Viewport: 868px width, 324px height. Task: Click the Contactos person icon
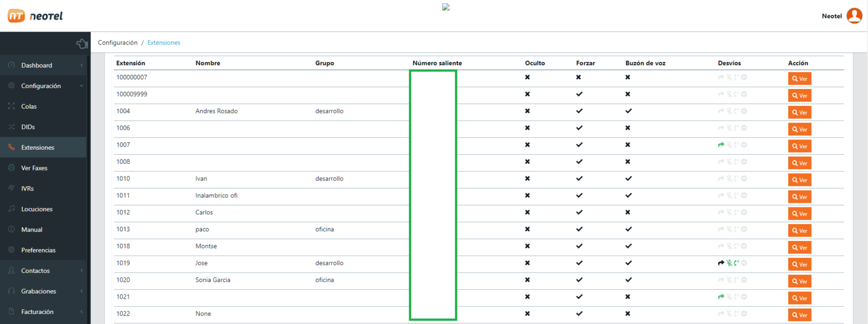[x=11, y=271]
